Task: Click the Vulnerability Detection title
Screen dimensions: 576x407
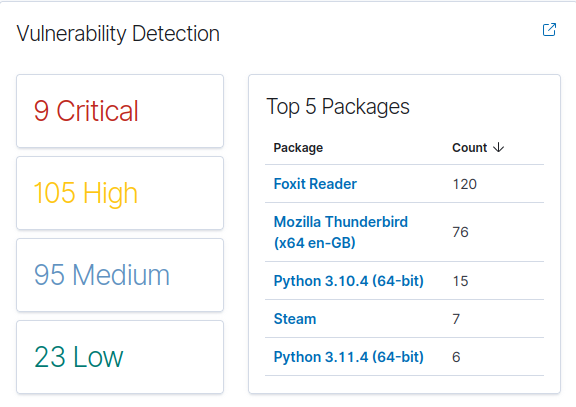Action: [x=118, y=34]
